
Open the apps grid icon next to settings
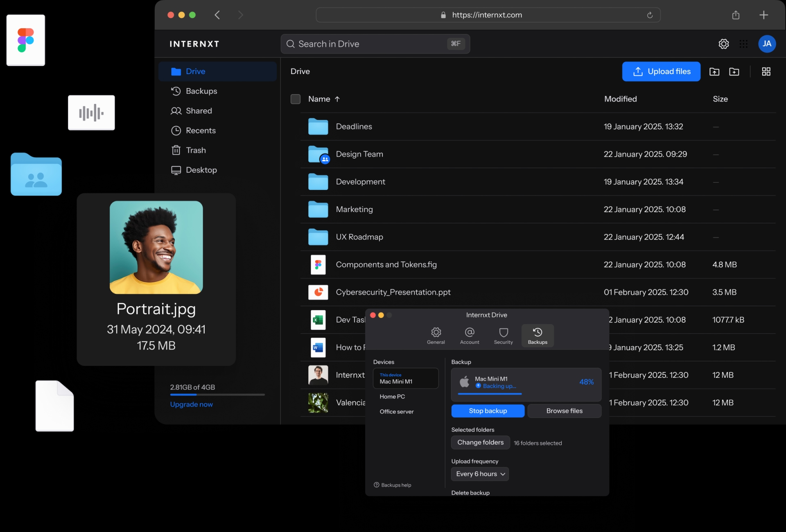[x=743, y=44]
